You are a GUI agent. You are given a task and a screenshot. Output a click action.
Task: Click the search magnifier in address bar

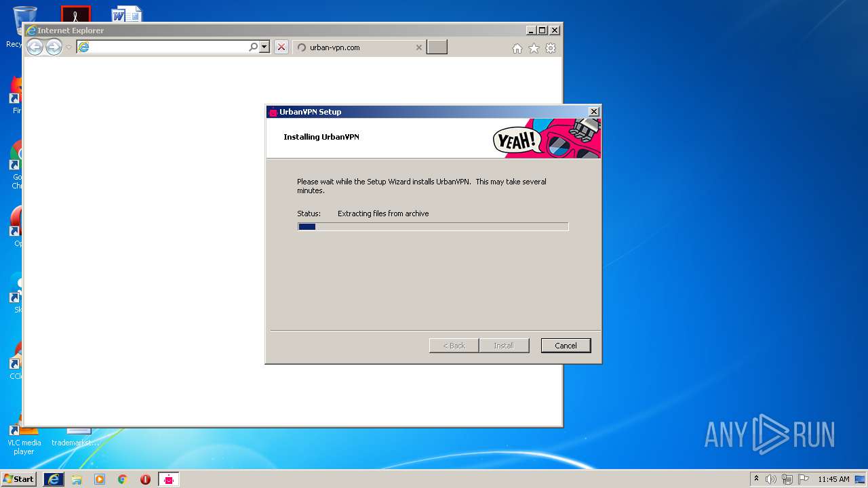coord(253,47)
